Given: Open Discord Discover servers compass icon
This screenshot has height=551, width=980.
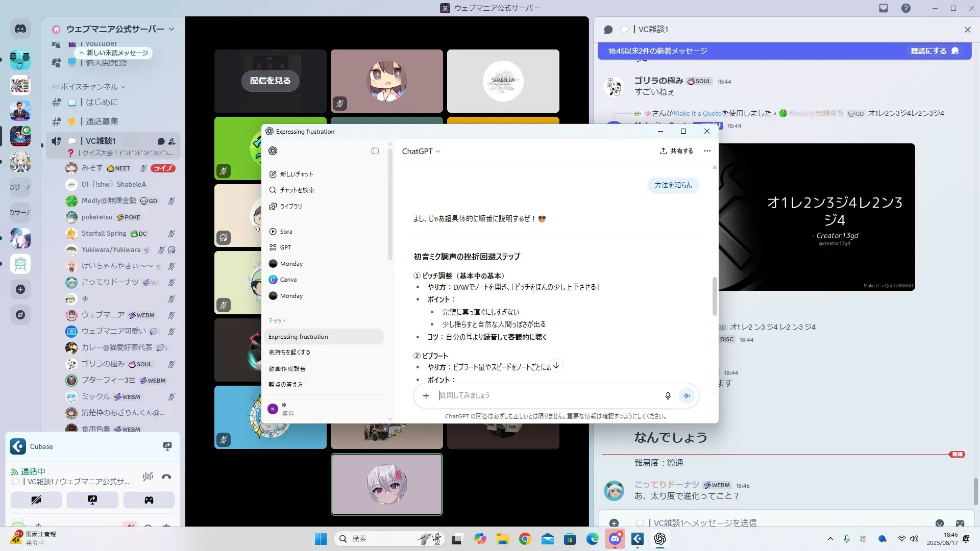Looking at the screenshot, I should click(20, 315).
